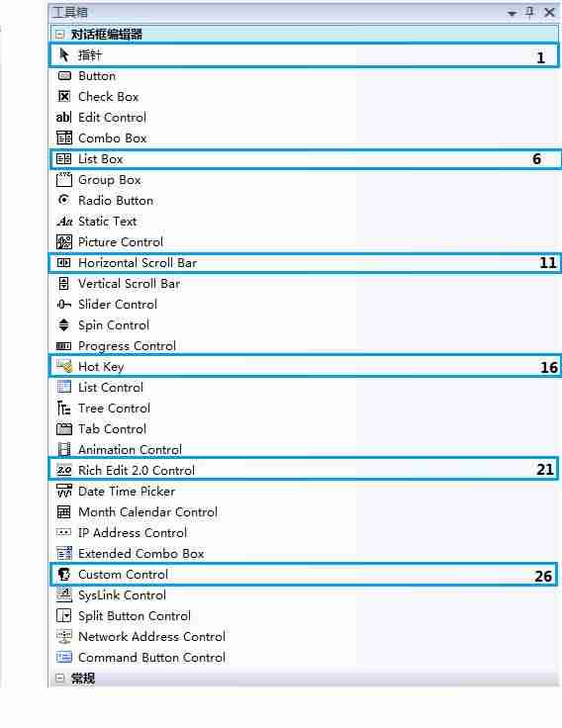
Task: Pick the Spin Control item
Action: click(304, 325)
